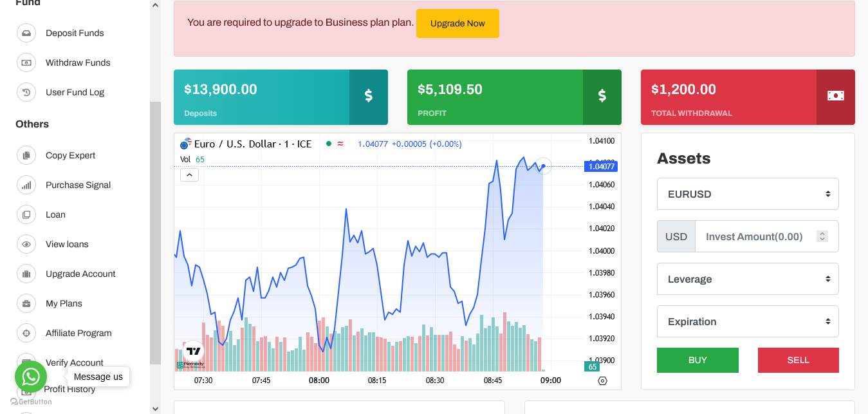Open Deposit Funds menu item
Screen dimensions: 868x414
(75, 33)
